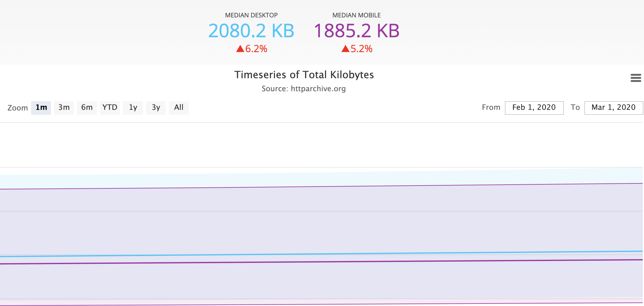644x306 pixels.
Task: Click the red 6.2% desktop change indicator
Action: pos(252,48)
